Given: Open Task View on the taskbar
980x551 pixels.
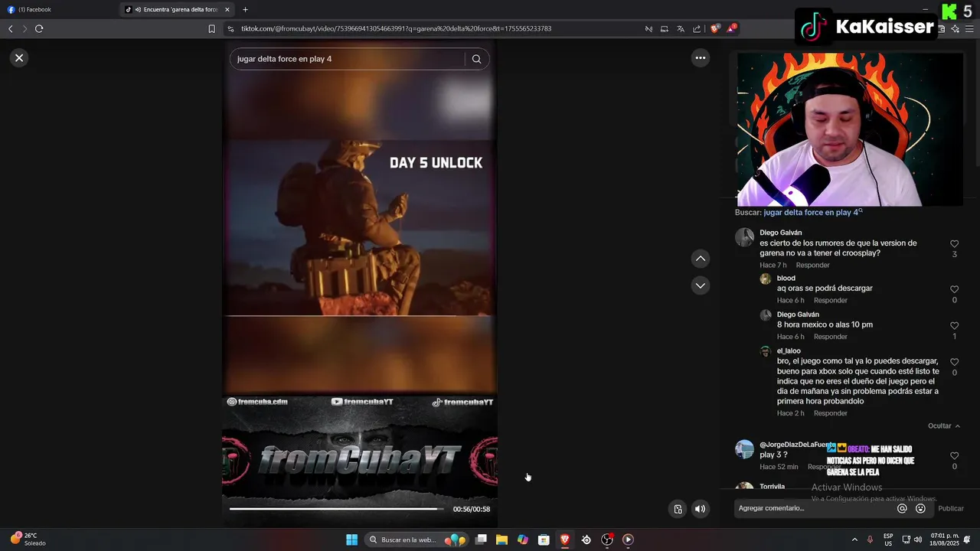Looking at the screenshot, I should tap(481, 540).
